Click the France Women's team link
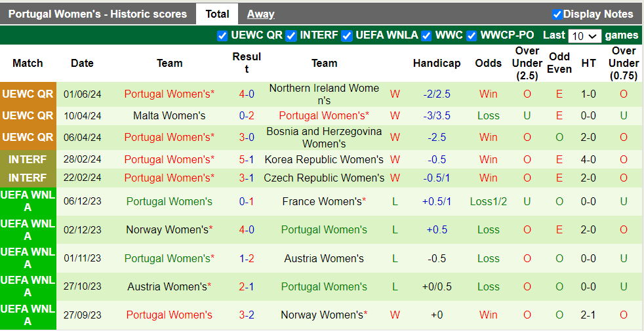This screenshot has width=644, height=331. pos(324,202)
